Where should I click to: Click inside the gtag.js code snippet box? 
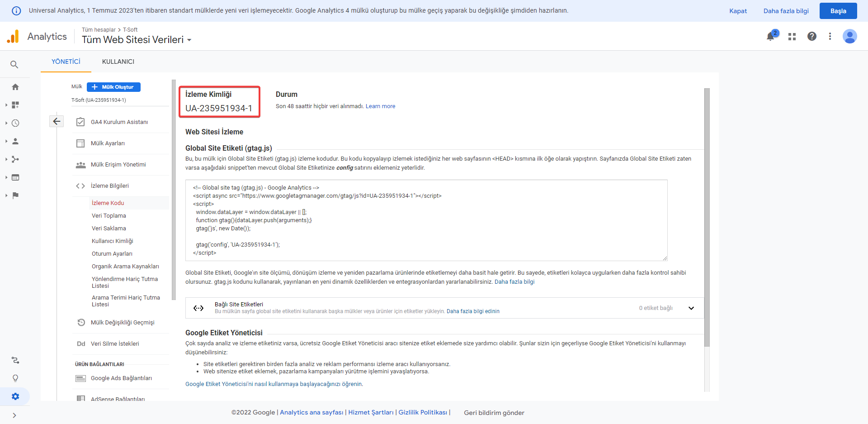pyautogui.click(x=426, y=220)
